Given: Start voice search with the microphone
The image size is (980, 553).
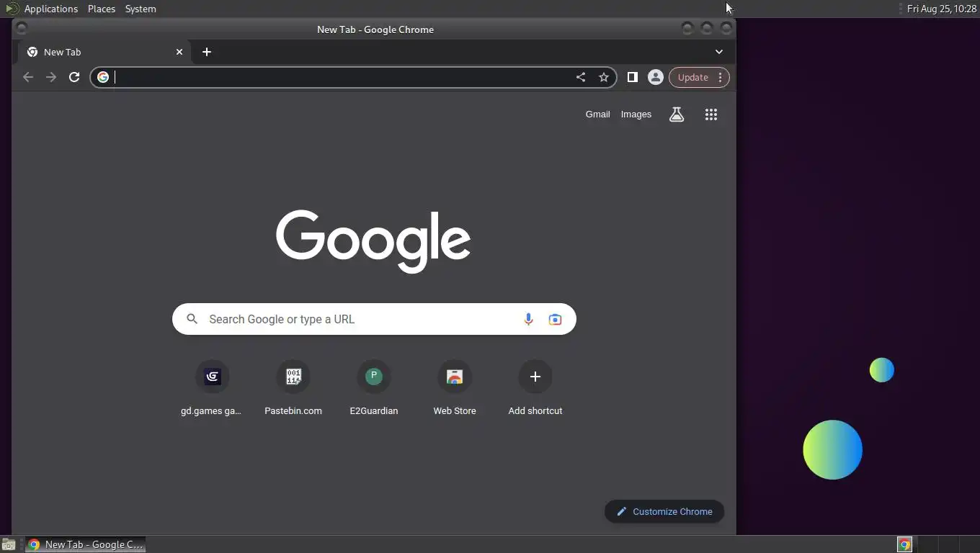Looking at the screenshot, I should click(528, 319).
